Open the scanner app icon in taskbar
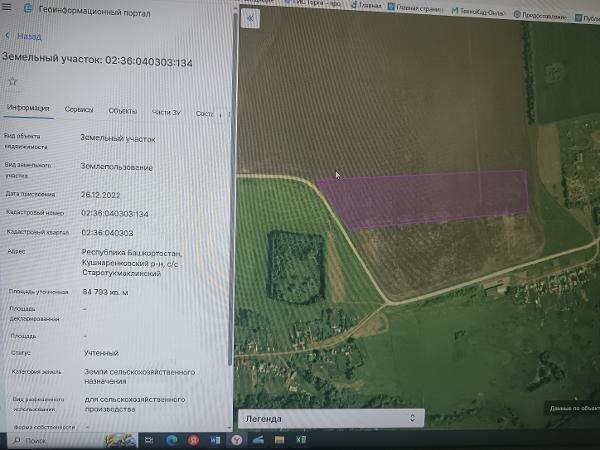The height and width of the screenshot is (450, 600). [x=258, y=440]
